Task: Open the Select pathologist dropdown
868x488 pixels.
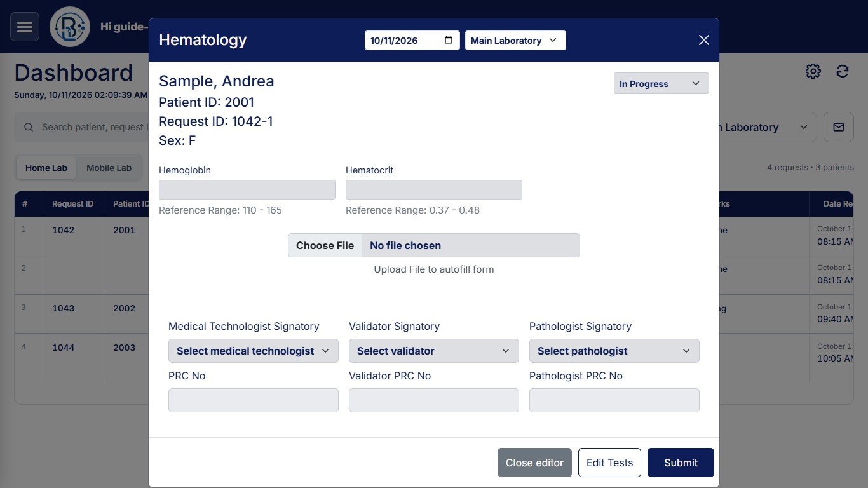Action: pos(614,351)
